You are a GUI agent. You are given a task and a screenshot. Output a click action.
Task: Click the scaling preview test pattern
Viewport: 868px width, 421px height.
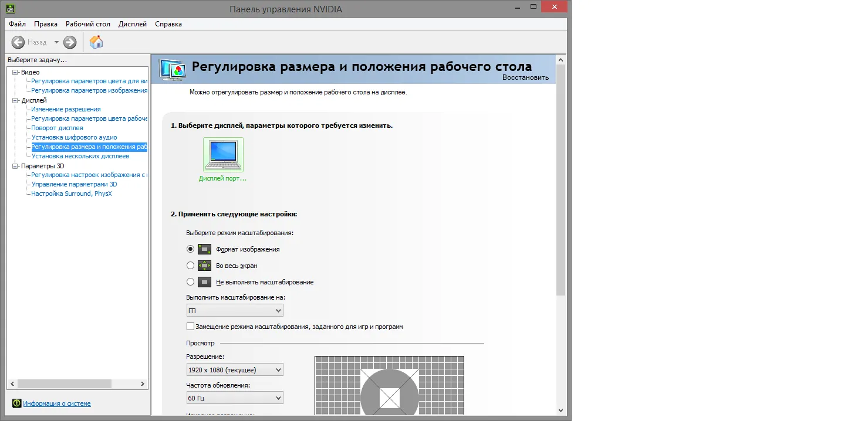pos(389,386)
